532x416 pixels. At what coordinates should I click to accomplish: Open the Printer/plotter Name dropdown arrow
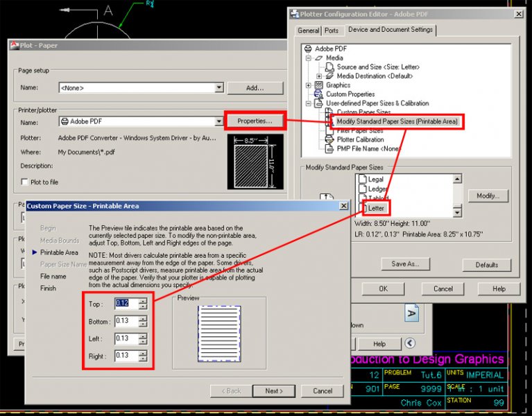coord(219,121)
